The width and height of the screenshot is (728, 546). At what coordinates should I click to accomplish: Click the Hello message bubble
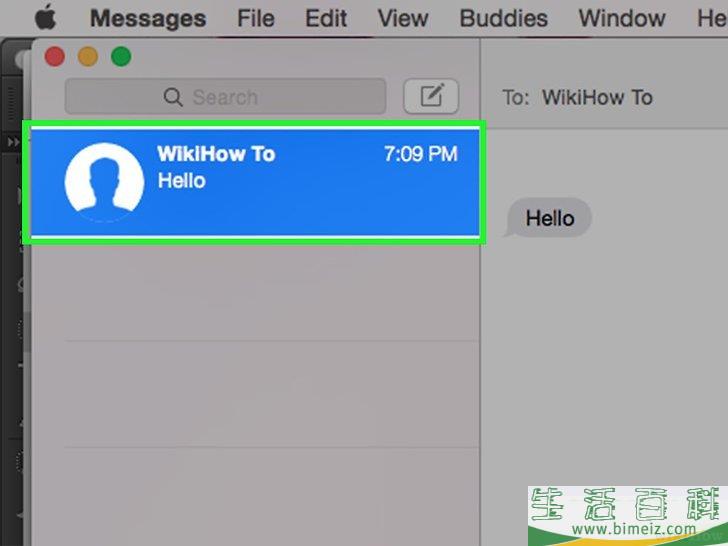tap(548, 218)
